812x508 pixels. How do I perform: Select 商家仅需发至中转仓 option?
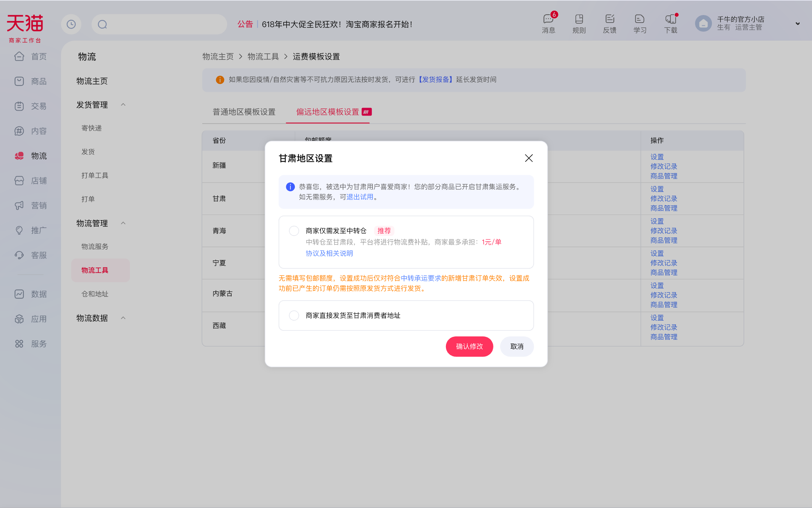(294, 230)
